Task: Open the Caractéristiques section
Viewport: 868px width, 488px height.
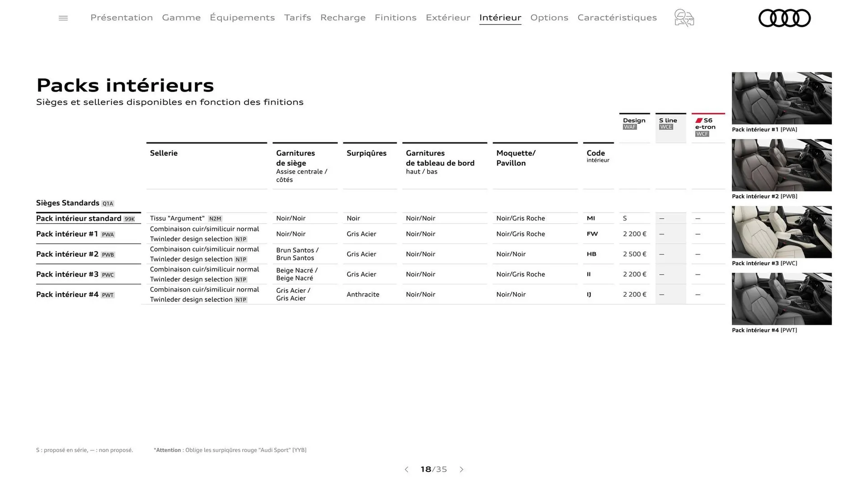Action: 617,18
